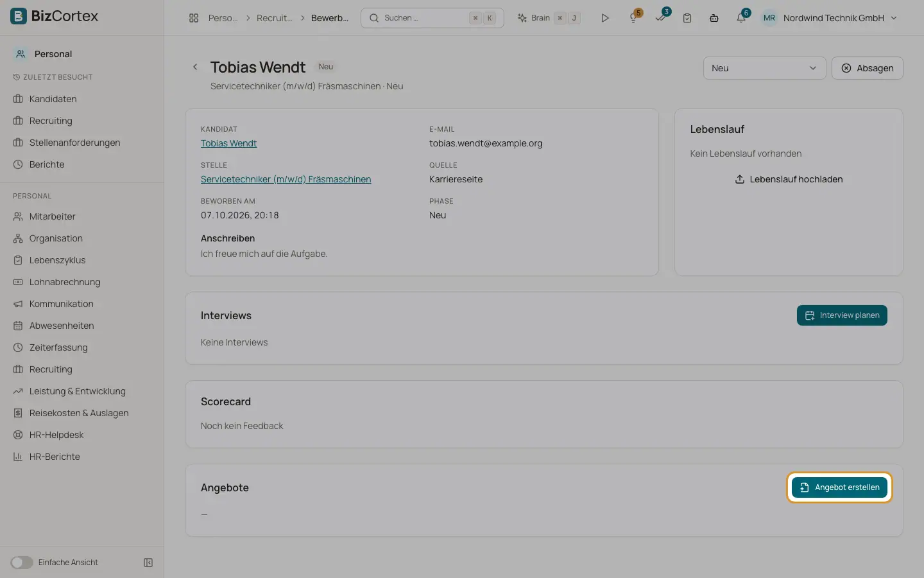Open Berichte in recently visited
Image resolution: width=924 pixels, height=578 pixels.
47,164
